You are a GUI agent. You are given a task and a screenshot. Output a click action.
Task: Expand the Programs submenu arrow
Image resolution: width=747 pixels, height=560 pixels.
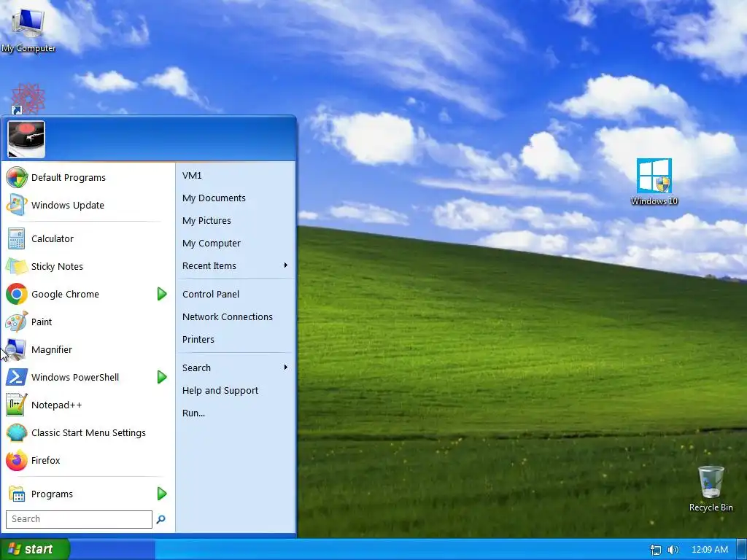pos(162,494)
